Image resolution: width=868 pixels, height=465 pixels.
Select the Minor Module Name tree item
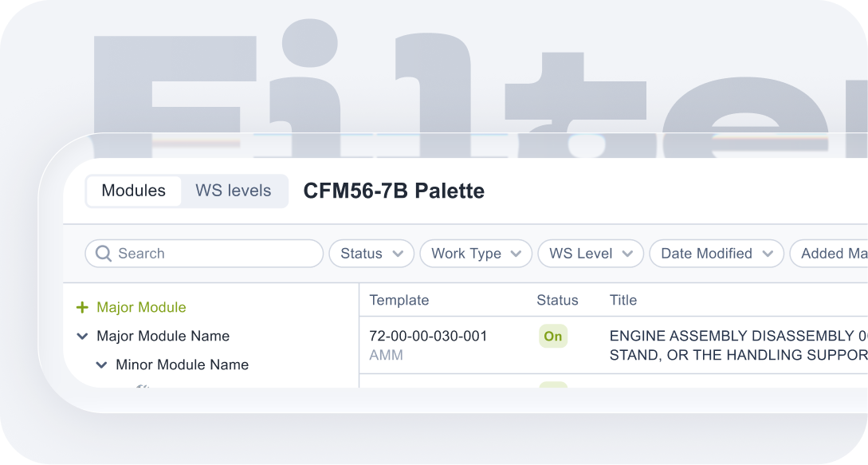(182, 365)
